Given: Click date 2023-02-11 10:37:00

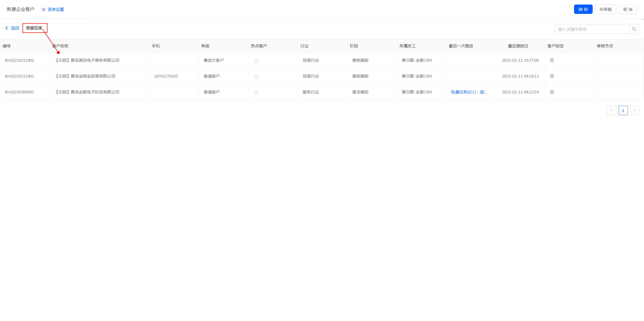Looking at the screenshot, I should pos(520,60).
